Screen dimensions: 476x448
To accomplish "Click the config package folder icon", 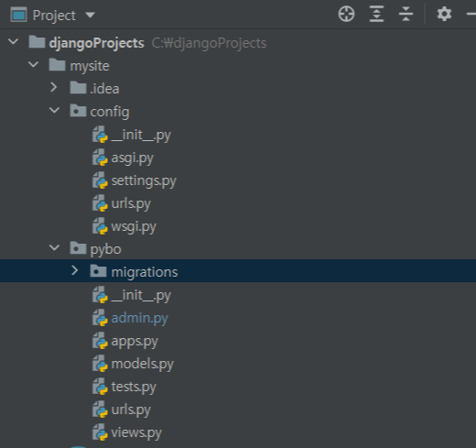I will 78,111.
